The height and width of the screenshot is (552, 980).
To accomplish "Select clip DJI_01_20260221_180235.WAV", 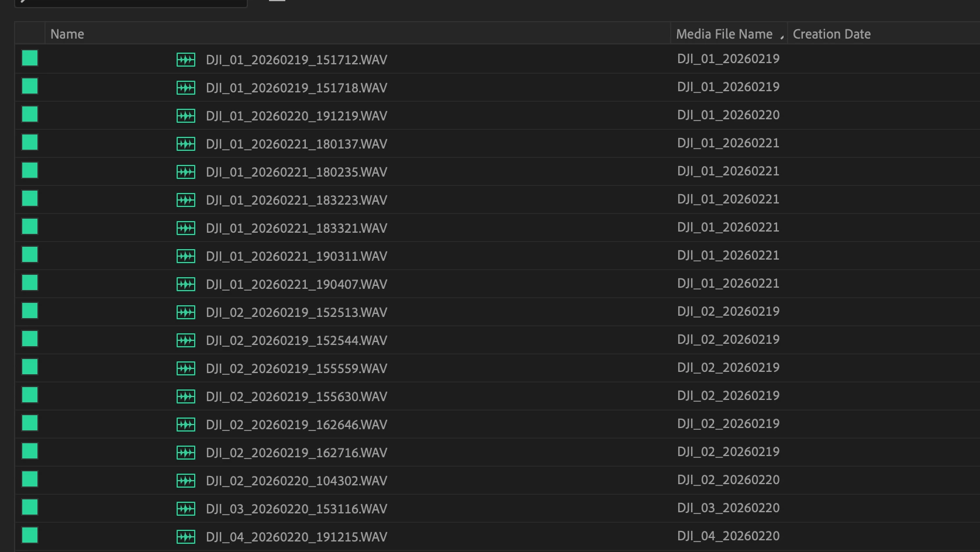I will [296, 172].
